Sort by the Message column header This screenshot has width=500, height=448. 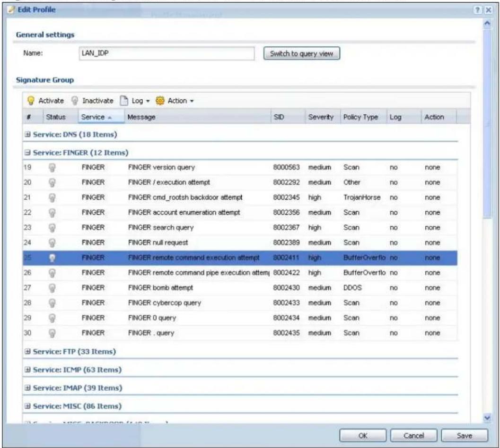pyautogui.click(x=197, y=117)
